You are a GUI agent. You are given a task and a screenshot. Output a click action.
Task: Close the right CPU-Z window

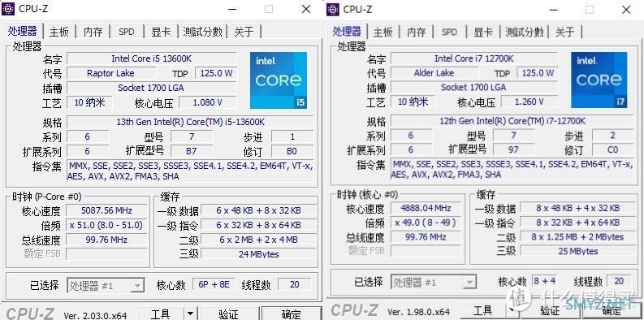pos(626,10)
